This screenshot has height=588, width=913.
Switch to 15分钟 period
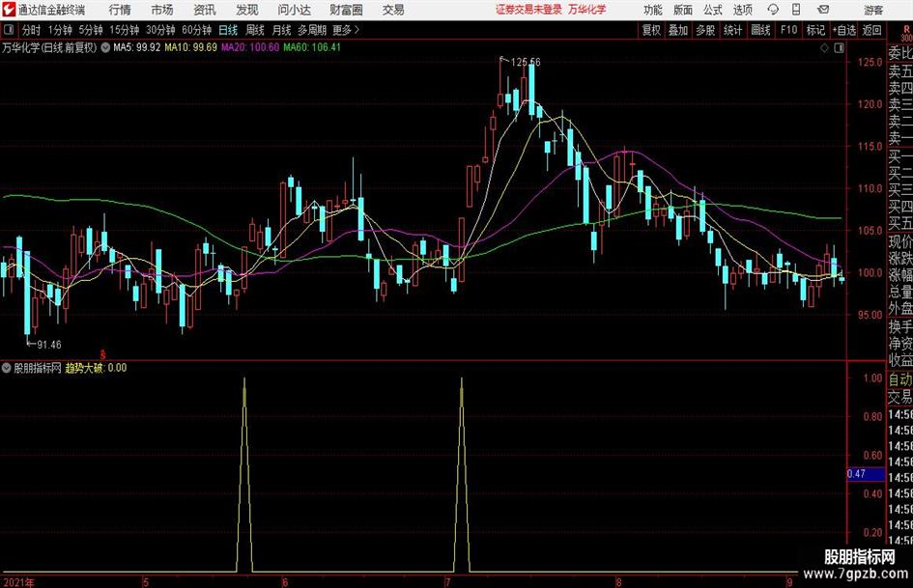124,30
